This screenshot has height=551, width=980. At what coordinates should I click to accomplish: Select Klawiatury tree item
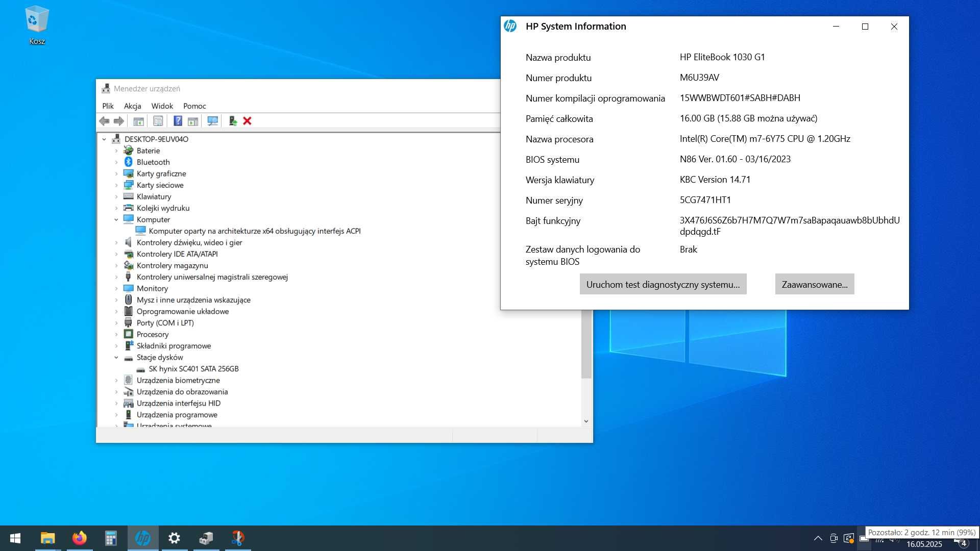pyautogui.click(x=154, y=197)
